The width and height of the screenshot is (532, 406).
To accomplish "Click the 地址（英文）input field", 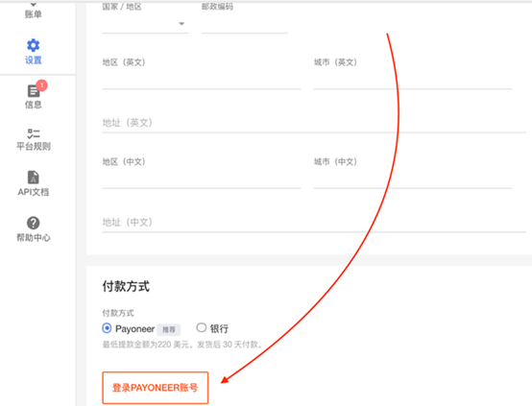I will coord(314,123).
